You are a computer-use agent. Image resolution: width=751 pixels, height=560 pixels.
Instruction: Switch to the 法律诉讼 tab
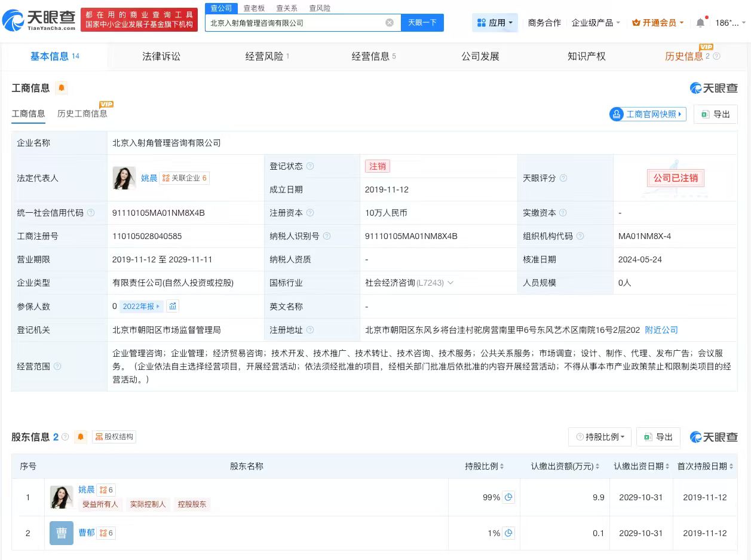tap(161, 56)
